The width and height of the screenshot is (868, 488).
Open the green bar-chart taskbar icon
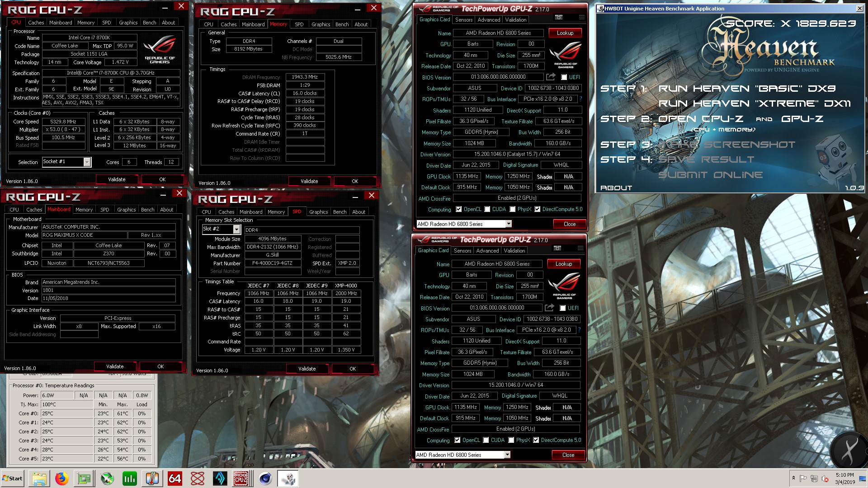coord(130,479)
